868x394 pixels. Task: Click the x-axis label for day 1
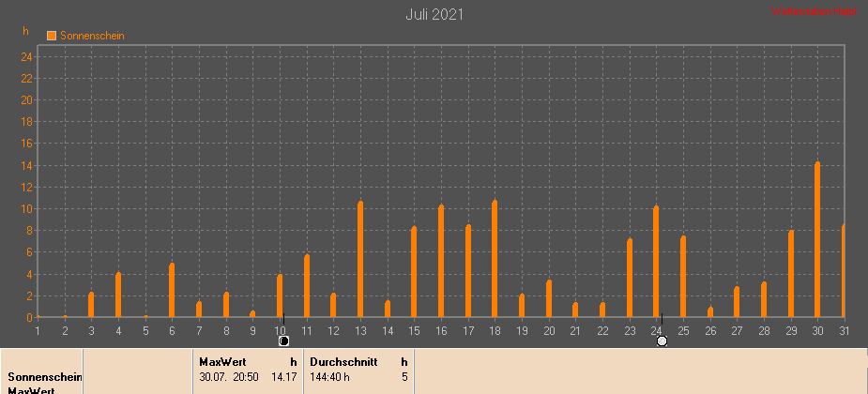[x=38, y=331]
